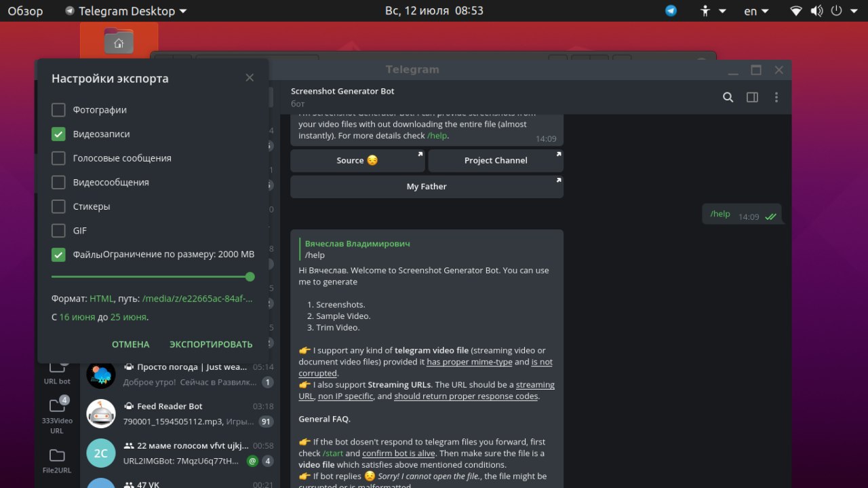Check the GIF option
Viewport: 868px width, 488px height.
pyautogui.click(x=58, y=231)
